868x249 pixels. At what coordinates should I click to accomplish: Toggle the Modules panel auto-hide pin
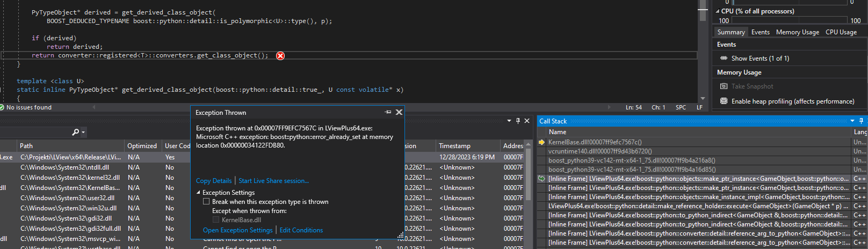click(518, 121)
